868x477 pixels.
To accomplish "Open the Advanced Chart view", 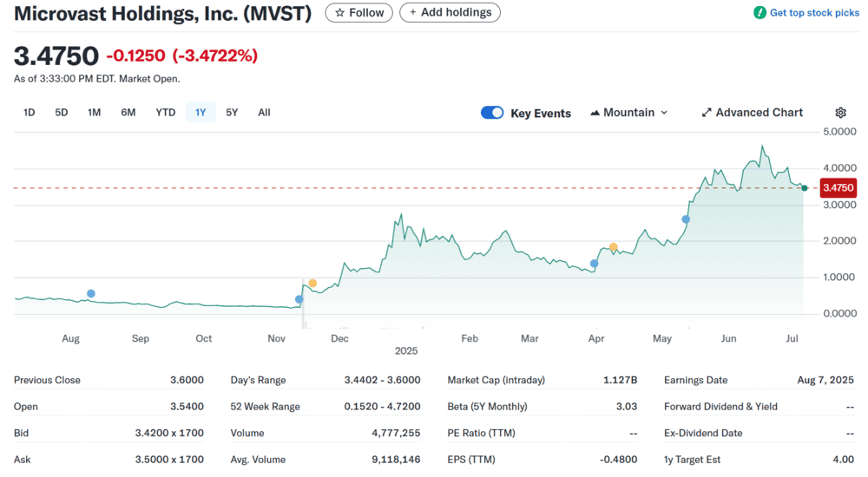I will [752, 113].
